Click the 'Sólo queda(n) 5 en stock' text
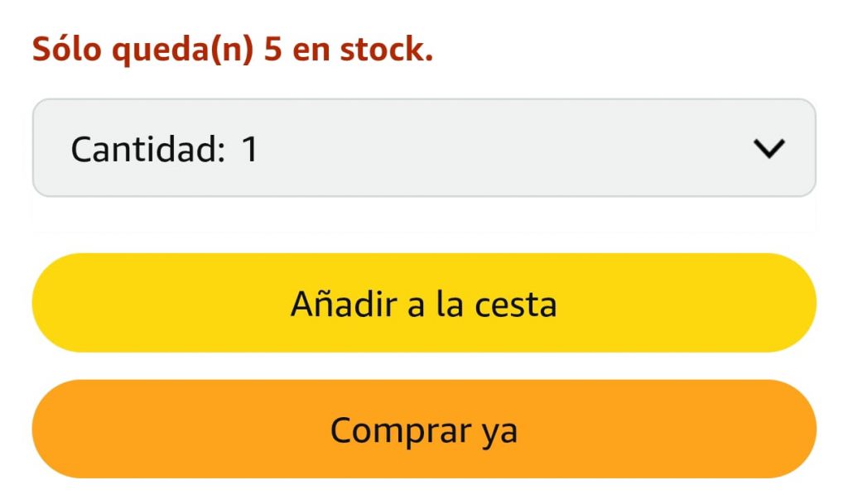The height and width of the screenshot is (504, 848). point(233,51)
